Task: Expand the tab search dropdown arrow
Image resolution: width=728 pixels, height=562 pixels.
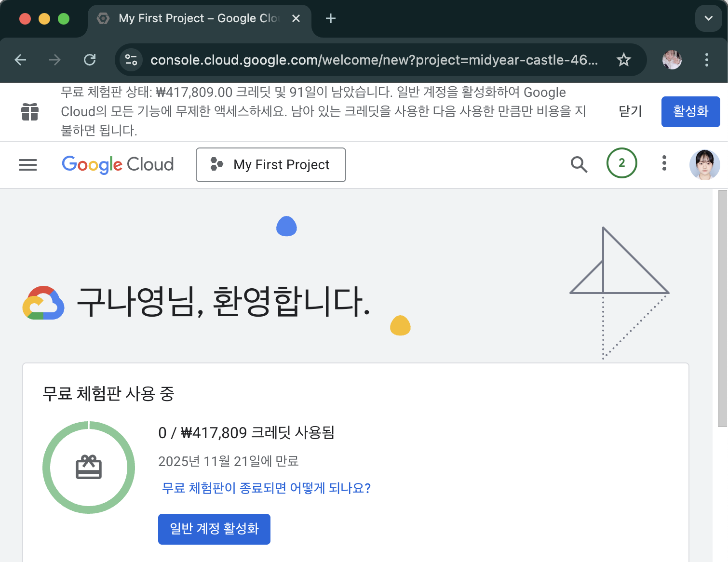Action: (709, 18)
